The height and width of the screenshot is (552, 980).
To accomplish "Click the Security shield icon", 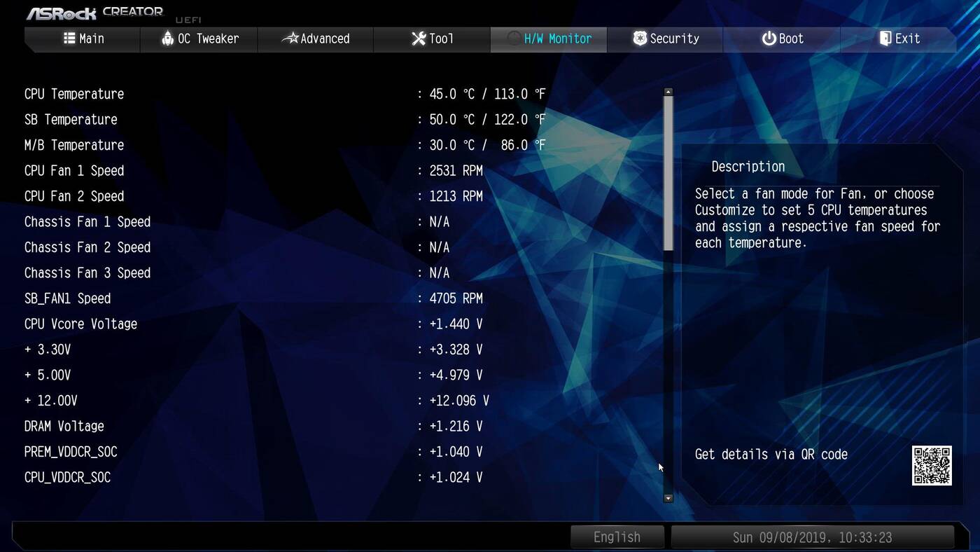I will pos(640,39).
